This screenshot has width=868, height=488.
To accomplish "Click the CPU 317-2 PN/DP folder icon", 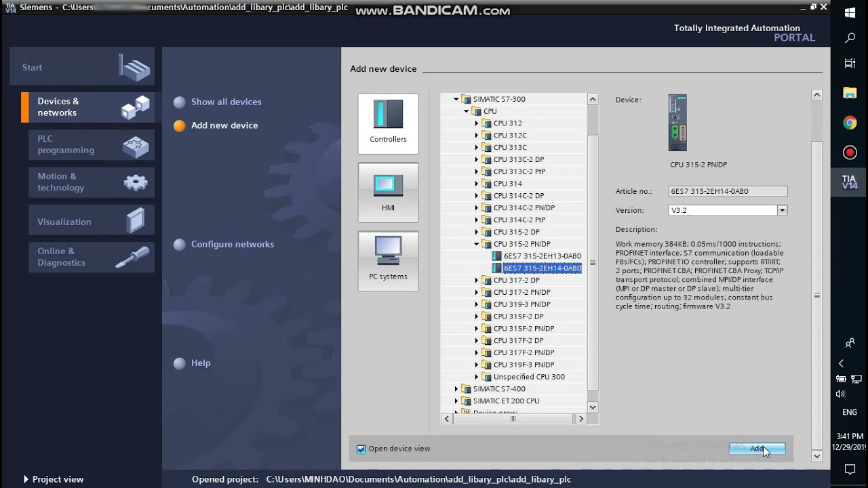I will pos(486,292).
